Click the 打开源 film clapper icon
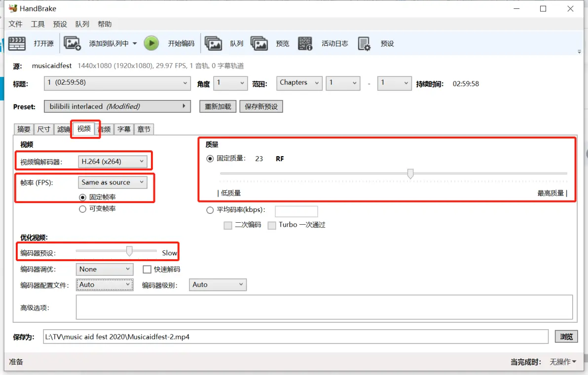This screenshot has height=375, width=588. [17, 43]
